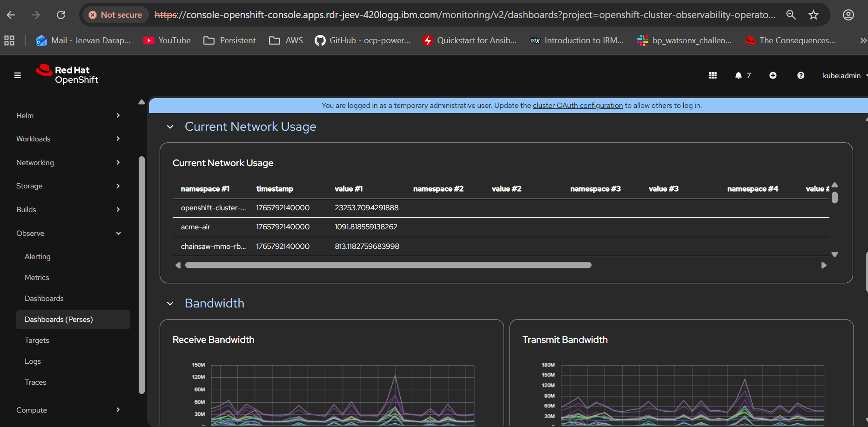Open the help question mark icon
This screenshot has width=868, height=427.
(x=801, y=75)
